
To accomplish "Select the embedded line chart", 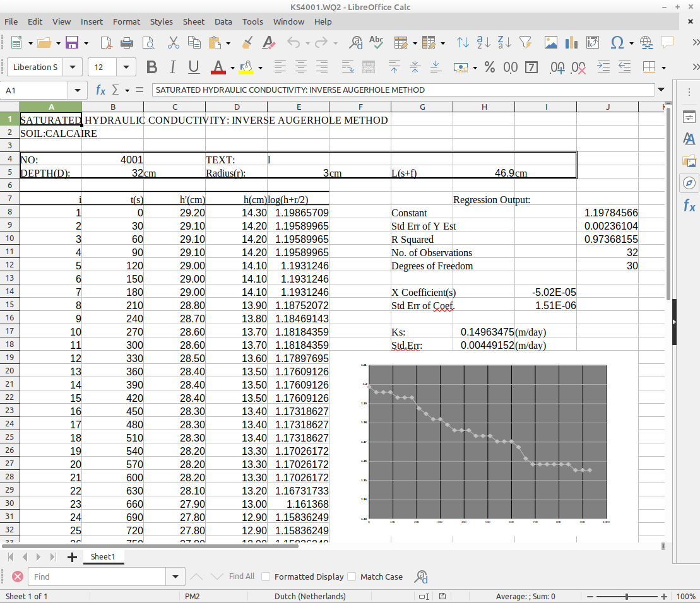I will (x=485, y=444).
